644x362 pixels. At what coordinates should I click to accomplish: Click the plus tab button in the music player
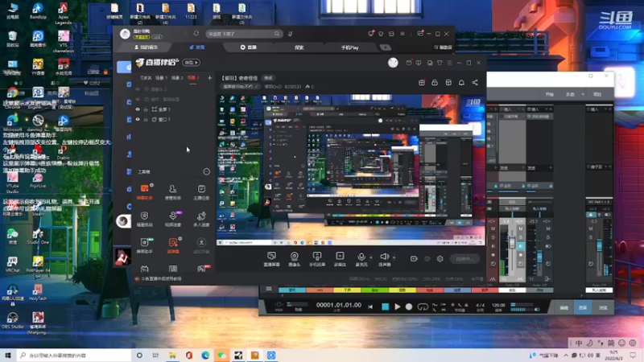coord(386,47)
